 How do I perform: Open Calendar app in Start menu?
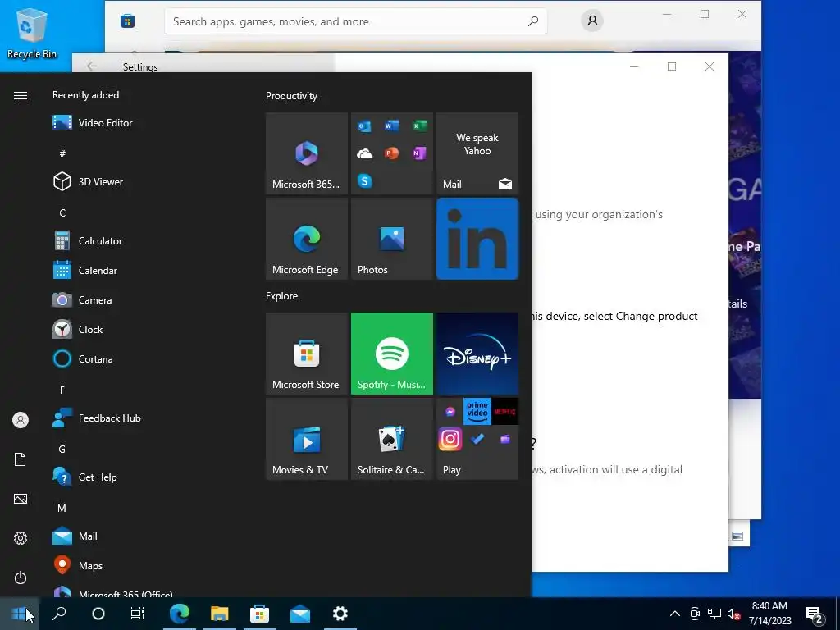84,271
